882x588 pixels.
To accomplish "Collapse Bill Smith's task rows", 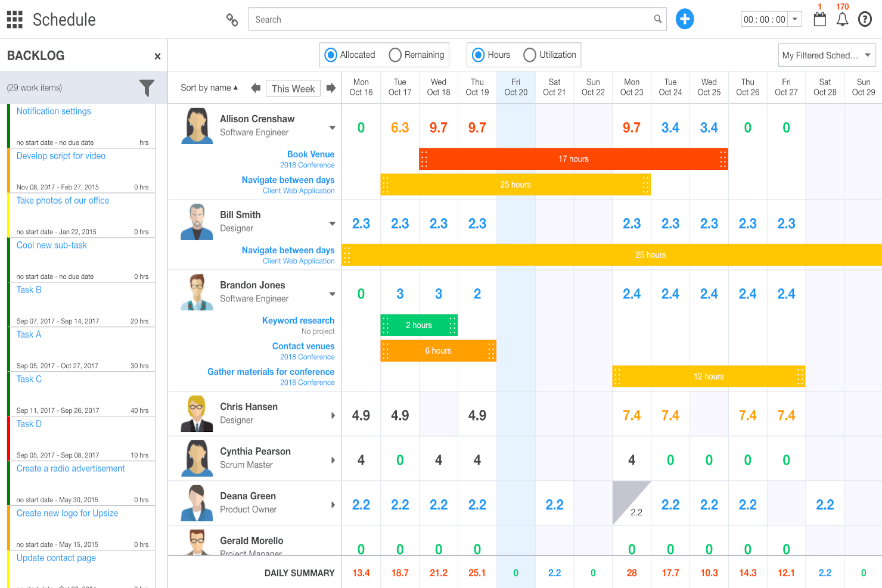I will 332,223.
